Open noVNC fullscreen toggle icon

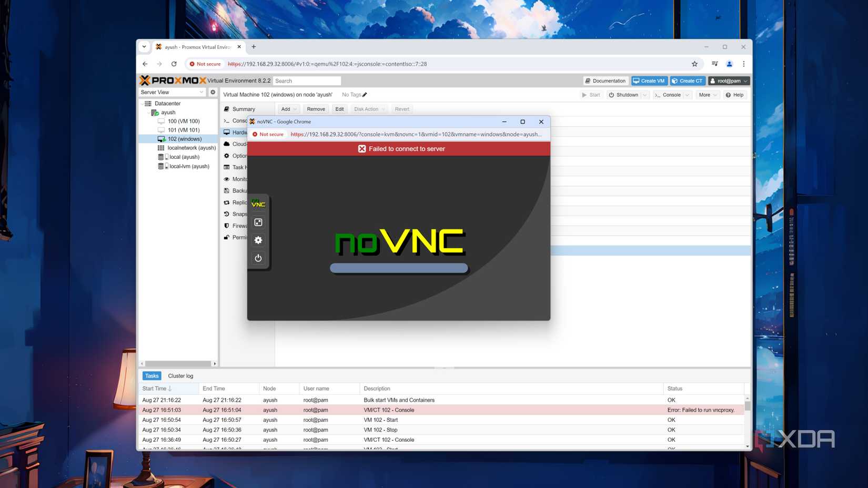coord(258,222)
